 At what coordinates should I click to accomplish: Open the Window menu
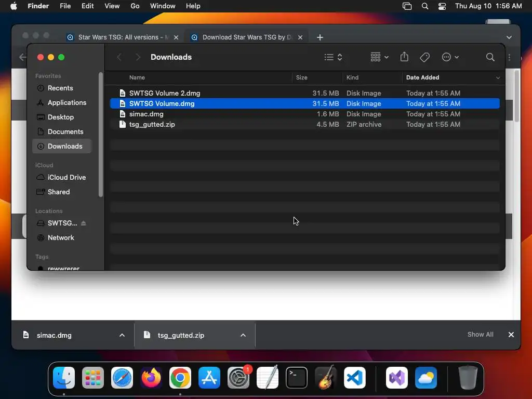[x=163, y=6]
